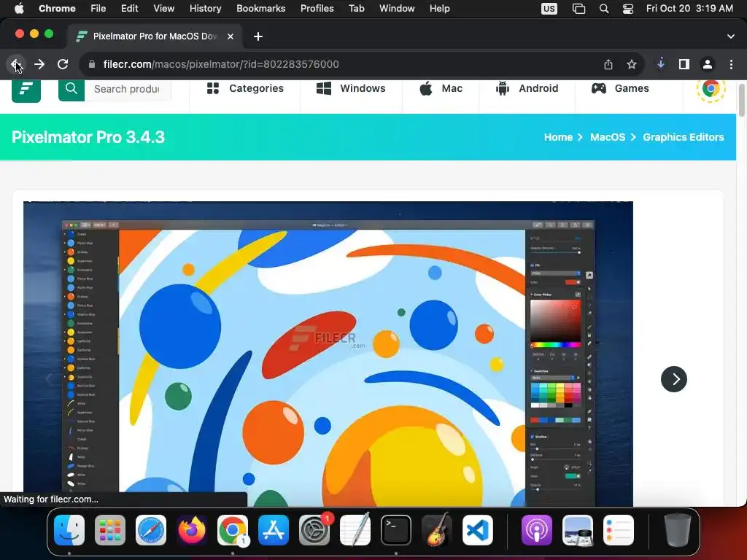Click the window-stack icon in menu bar
The image size is (747, 560).
click(x=578, y=9)
